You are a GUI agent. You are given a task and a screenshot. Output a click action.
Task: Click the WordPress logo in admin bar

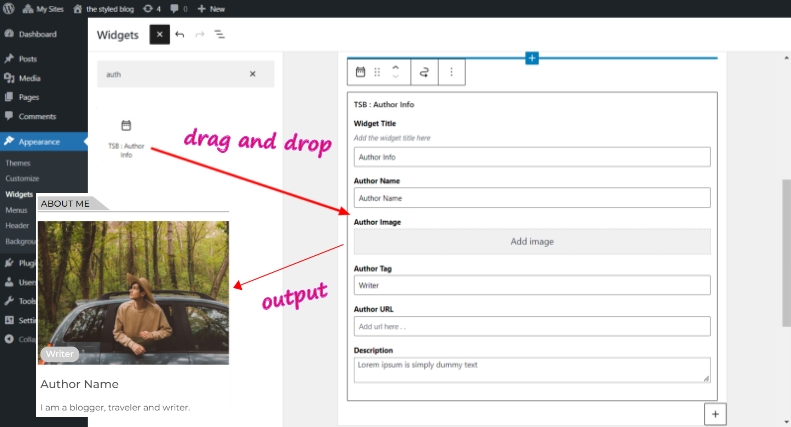tap(9, 8)
